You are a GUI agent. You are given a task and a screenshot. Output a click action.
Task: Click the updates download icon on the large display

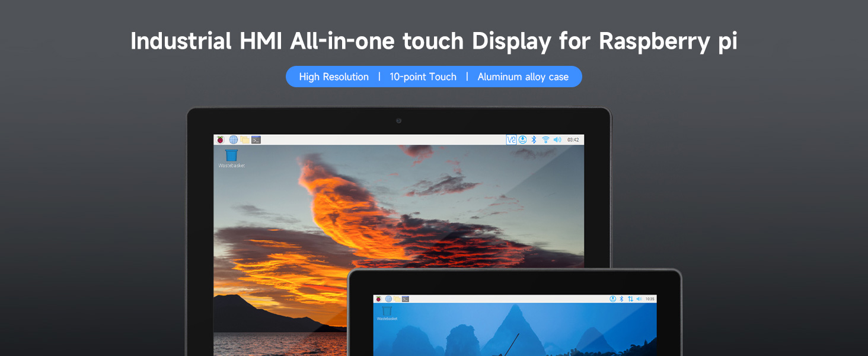522,139
